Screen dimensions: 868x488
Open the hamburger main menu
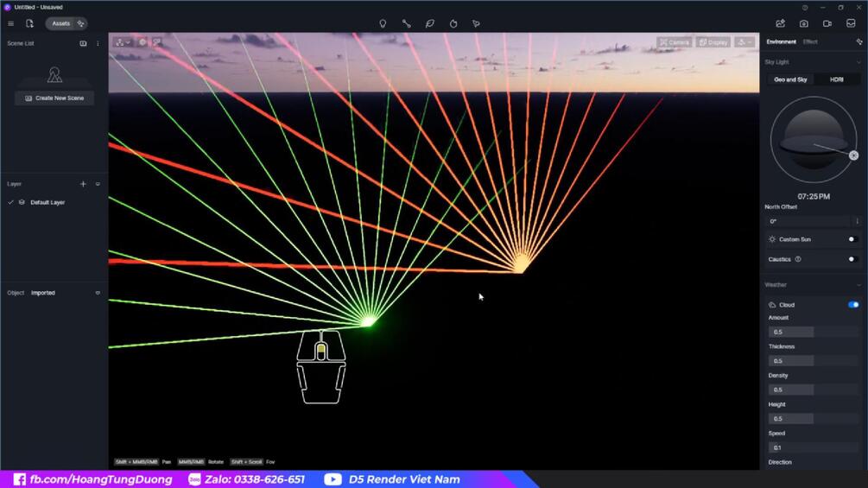click(x=10, y=24)
